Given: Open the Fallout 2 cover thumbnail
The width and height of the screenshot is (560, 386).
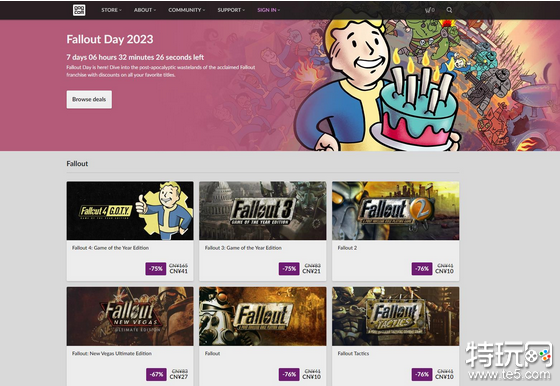Looking at the screenshot, I should point(395,211).
